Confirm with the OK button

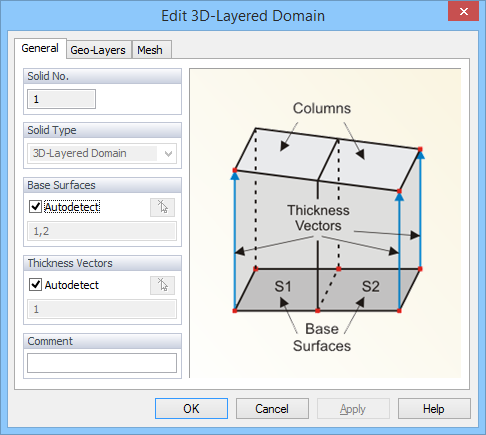pyautogui.click(x=191, y=409)
